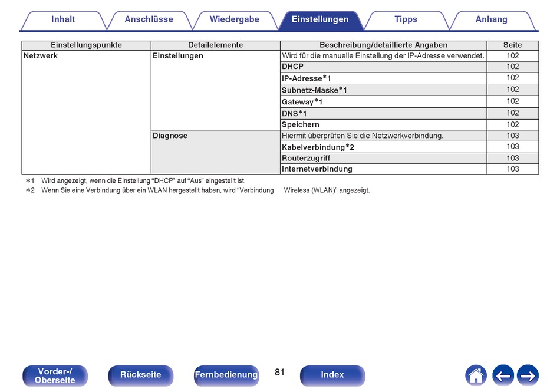Click page 103 in Routerzugriff row

coord(512,158)
